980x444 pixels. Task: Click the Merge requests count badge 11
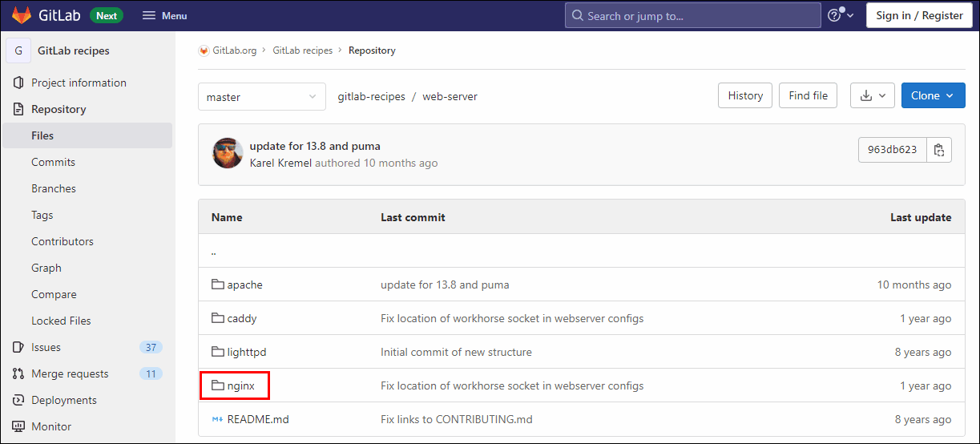click(x=151, y=373)
